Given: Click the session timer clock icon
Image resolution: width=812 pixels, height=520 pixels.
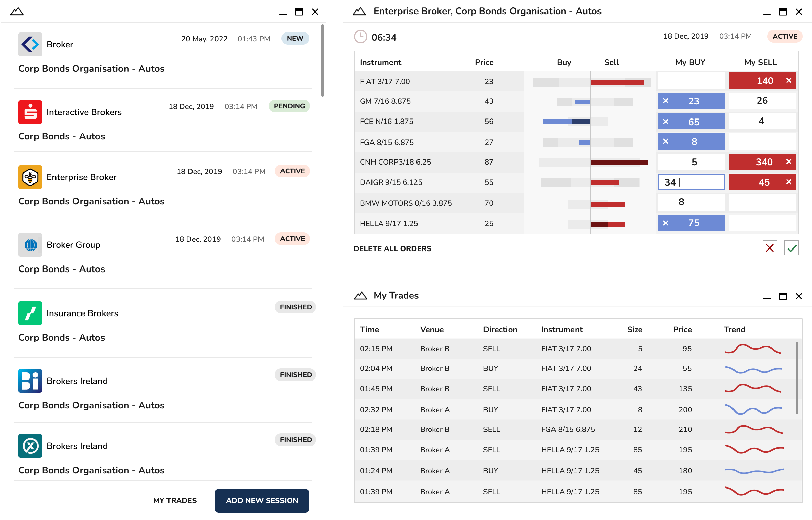Looking at the screenshot, I should point(361,37).
